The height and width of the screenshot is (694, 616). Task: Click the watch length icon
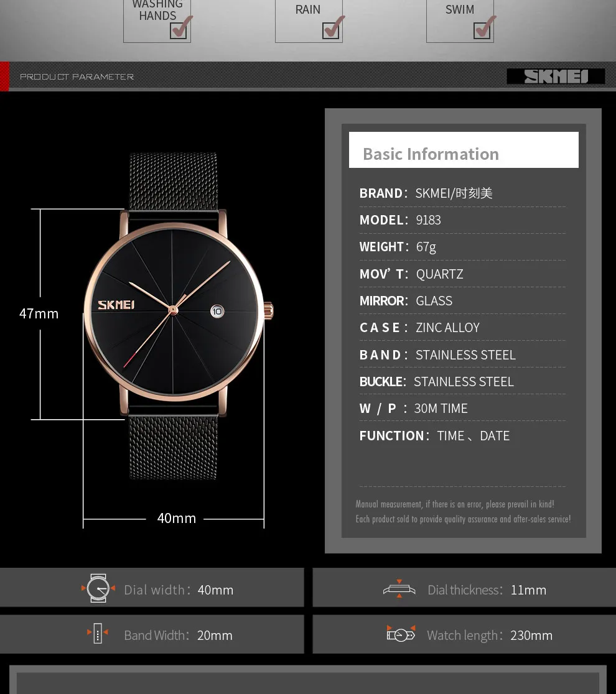(401, 634)
